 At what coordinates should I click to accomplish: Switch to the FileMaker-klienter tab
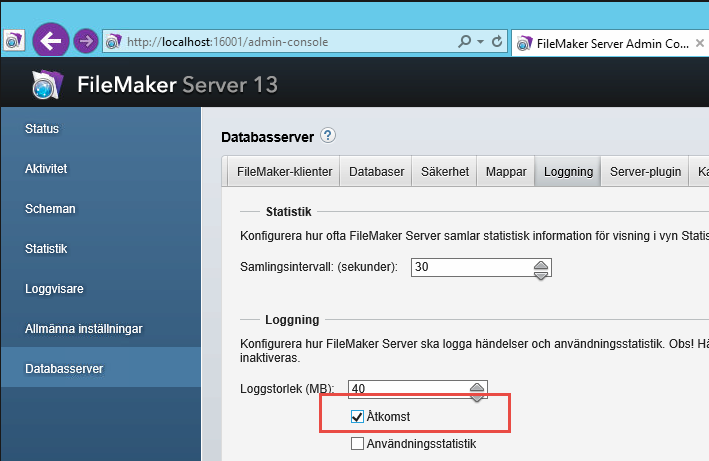(x=284, y=172)
